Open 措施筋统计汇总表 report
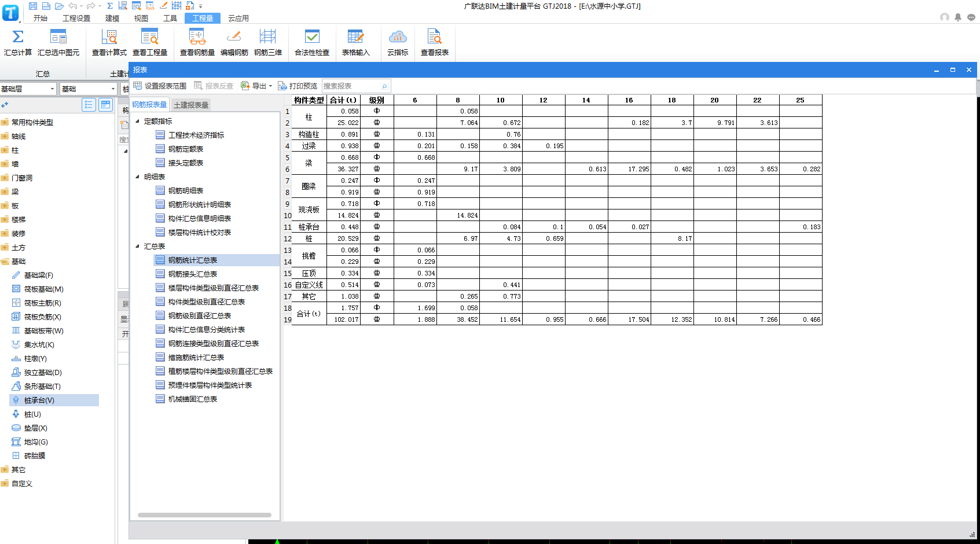980x544 pixels. coord(196,357)
